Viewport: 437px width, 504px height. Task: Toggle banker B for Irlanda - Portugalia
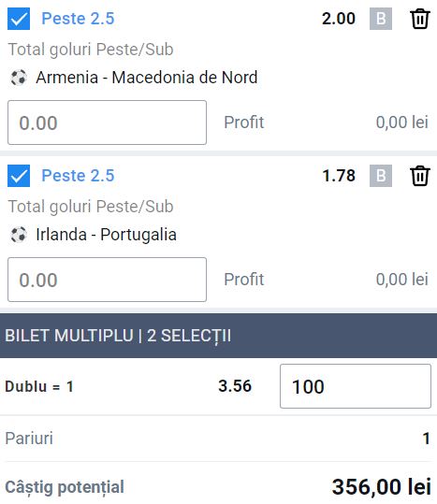click(381, 176)
